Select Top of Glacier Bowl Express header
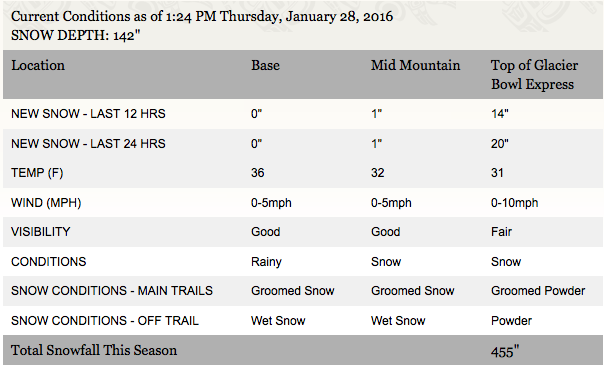The width and height of the screenshot is (604, 366). 534,75
